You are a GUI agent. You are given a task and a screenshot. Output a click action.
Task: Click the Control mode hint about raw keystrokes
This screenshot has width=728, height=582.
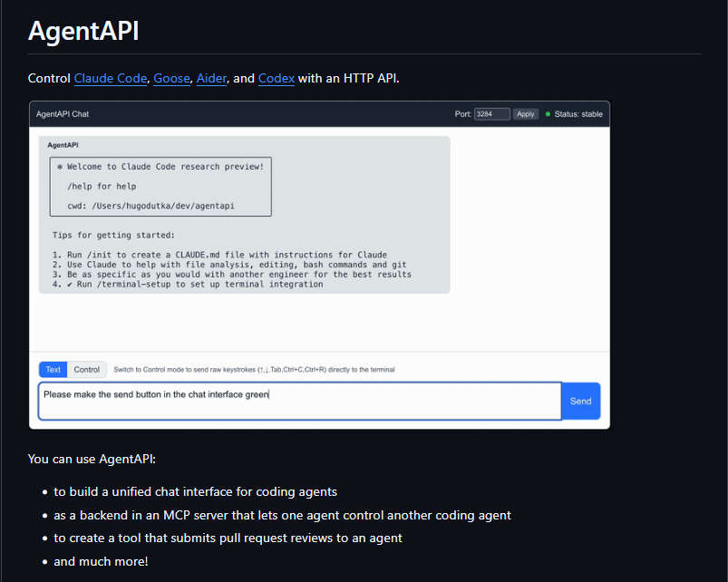(x=254, y=370)
